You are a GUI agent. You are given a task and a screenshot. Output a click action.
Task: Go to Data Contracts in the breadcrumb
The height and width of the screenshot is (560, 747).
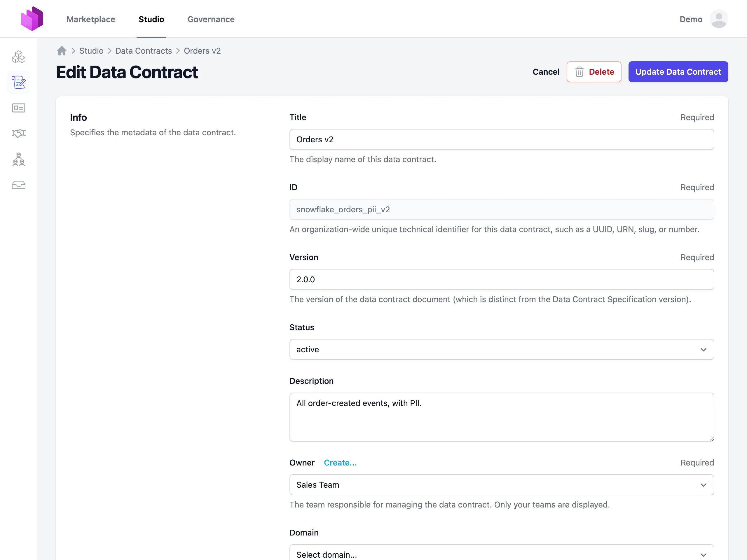tap(144, 51)
